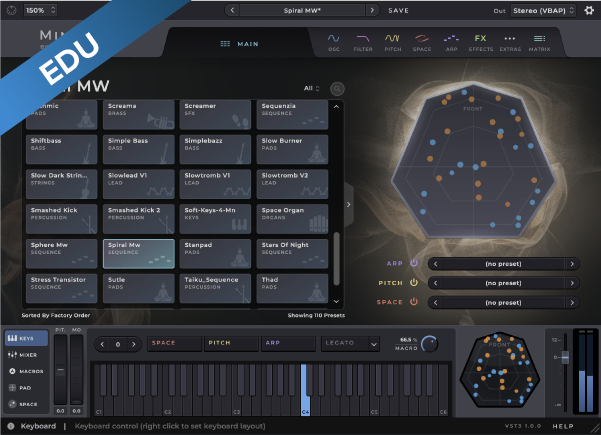Click the preset search magnifier icon
Viewport: 601px width, 435px height.
(337, 89)
